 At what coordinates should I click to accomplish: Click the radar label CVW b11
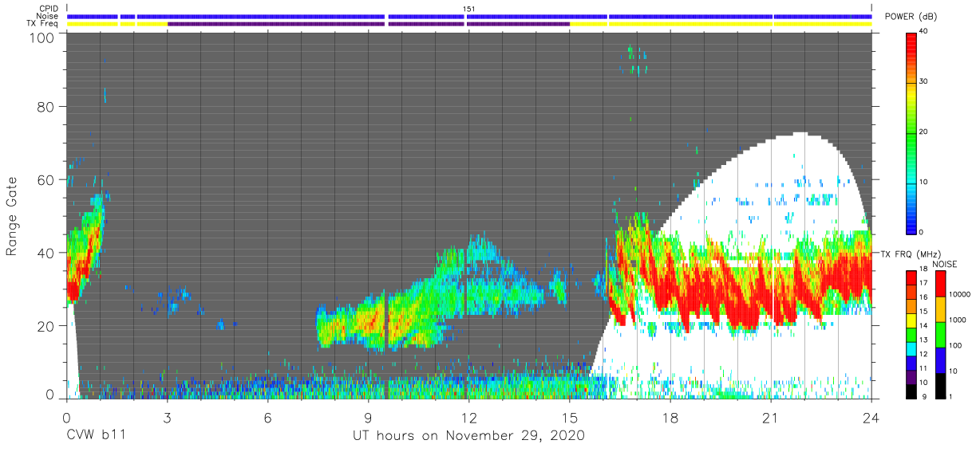coord(95,436)
